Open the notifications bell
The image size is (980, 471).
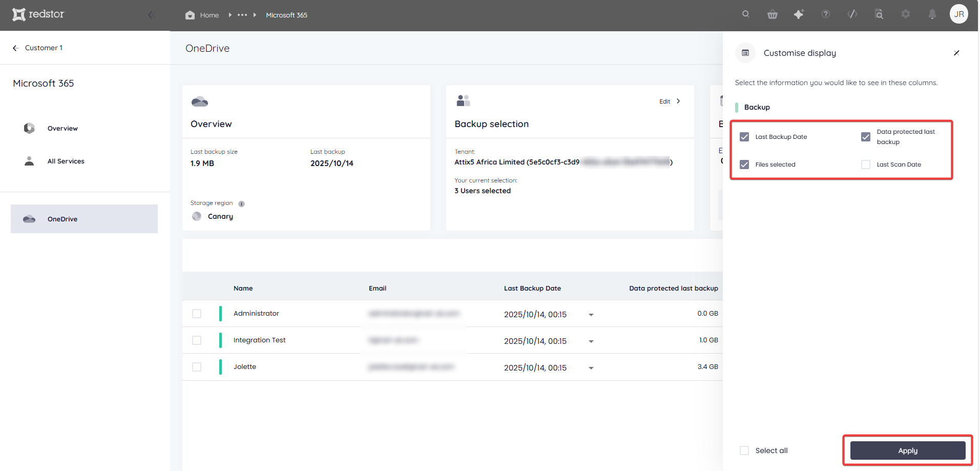(932, 14)
